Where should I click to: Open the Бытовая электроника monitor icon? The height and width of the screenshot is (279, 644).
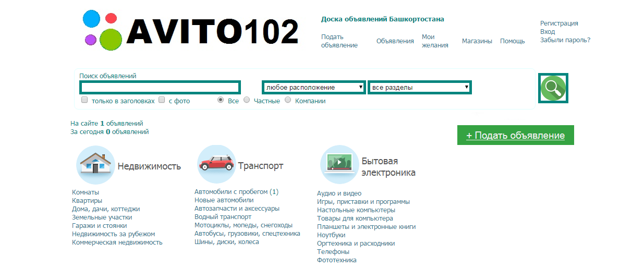click(x=339, y=165)
